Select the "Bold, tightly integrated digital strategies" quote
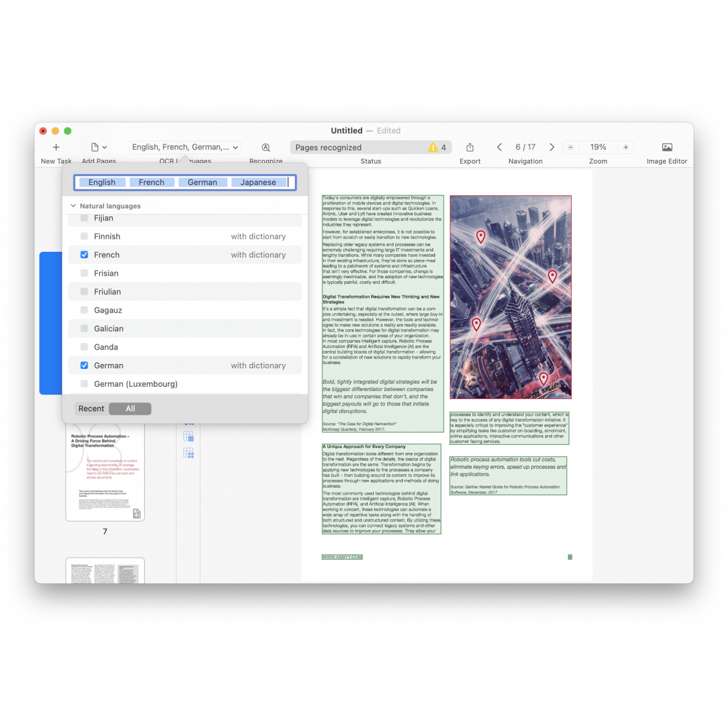Viewport: 728px width, 728px height. 380,396
